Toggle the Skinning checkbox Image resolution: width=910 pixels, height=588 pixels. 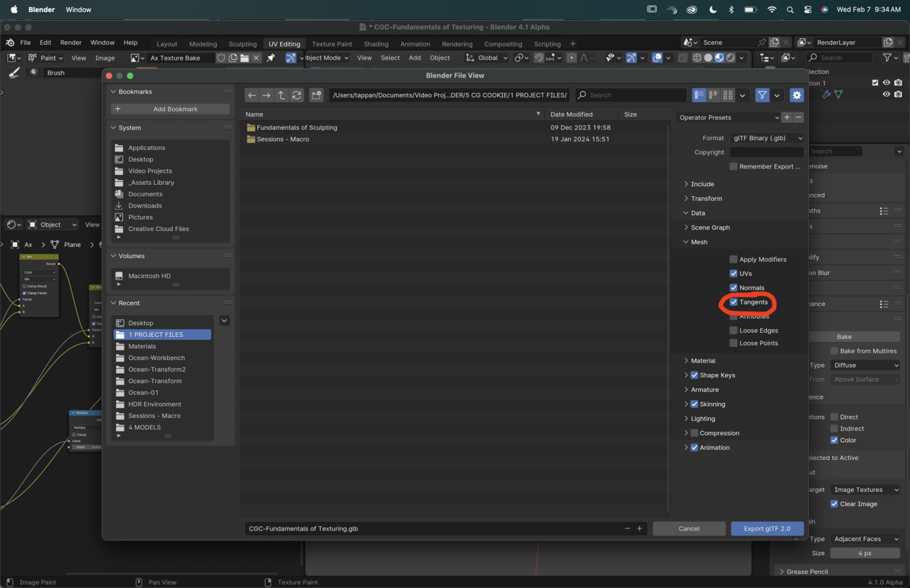pyautogui.click(x=695, y=405)
